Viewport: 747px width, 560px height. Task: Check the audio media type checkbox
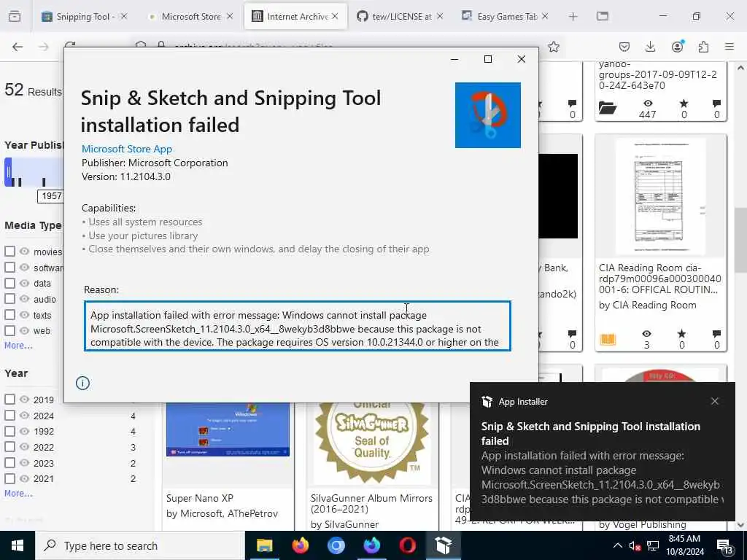pos(9,298)
